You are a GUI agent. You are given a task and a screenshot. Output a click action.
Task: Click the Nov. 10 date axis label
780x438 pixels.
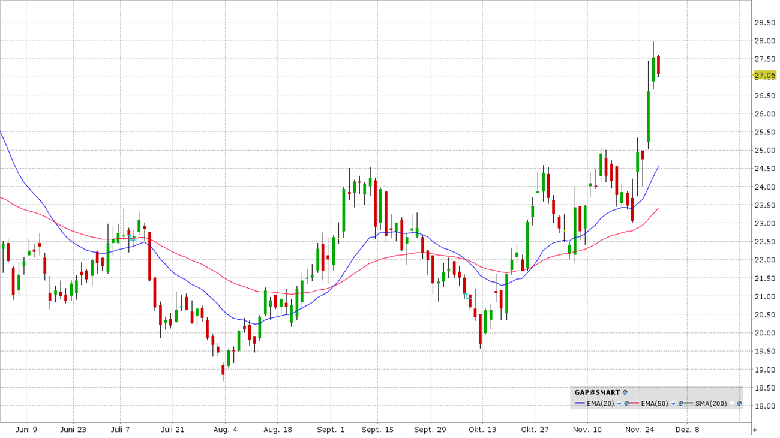click(587, 430)
